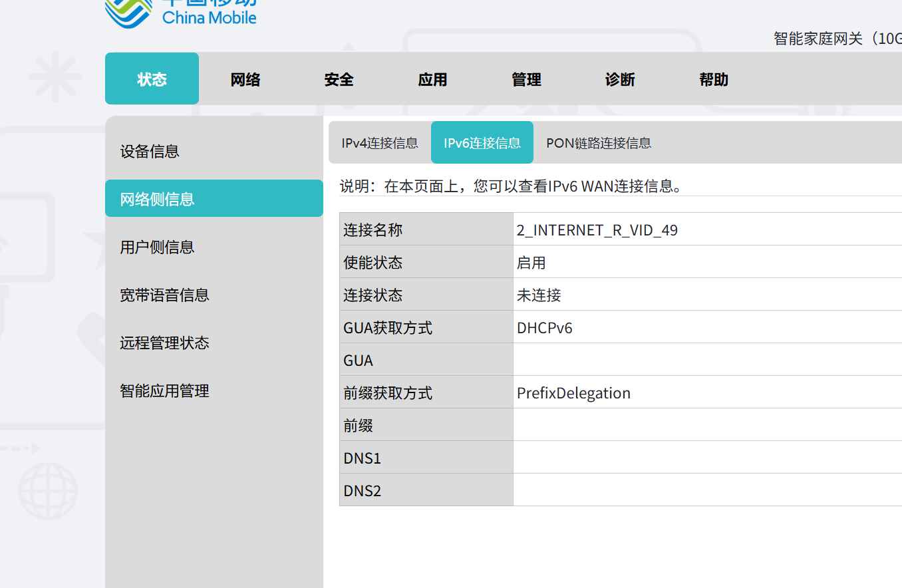Click the DNS2 label cell
Image resolution: width=902 pixels, height=588 pixels.
426,490
